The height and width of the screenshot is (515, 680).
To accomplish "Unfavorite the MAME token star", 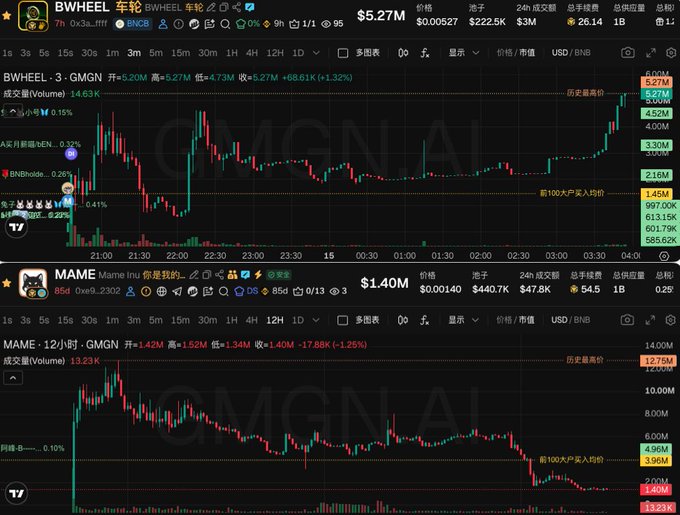I will pos(7,283).
